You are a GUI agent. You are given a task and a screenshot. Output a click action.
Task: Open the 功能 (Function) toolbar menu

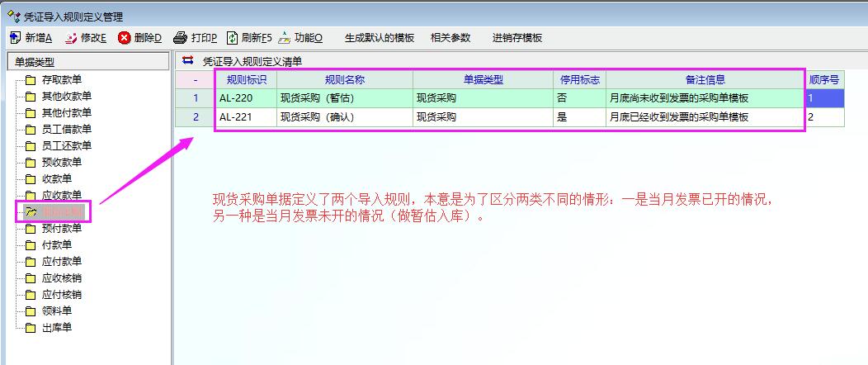click(x=285, y=38)
